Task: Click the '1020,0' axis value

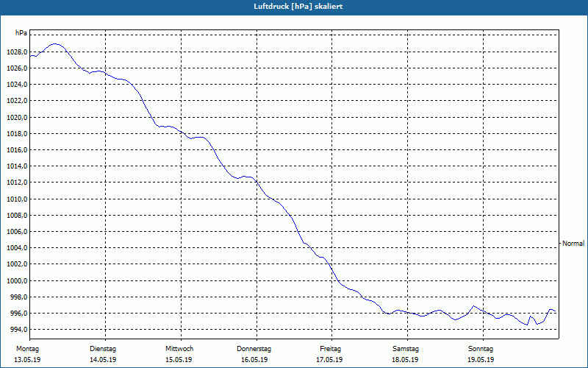Action: pyautogui.click(x=17, y=118)
